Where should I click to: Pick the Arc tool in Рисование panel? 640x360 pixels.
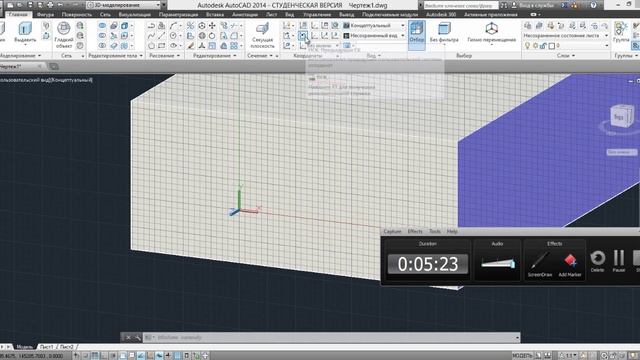pyautogui.click(x=173, y=26)
